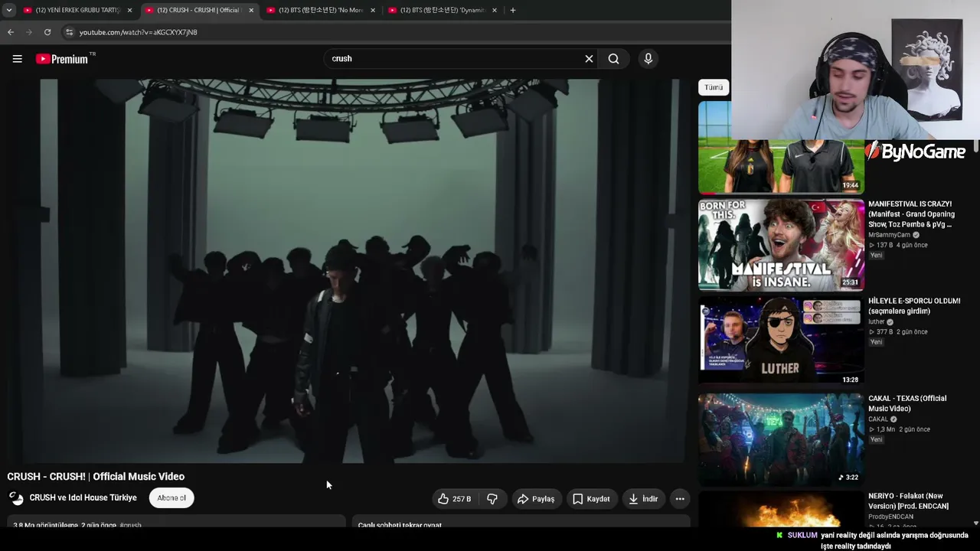This screenshot has height=551, width=980.
Task: Select the 'Tümü' filter chip
Action: [x=714, y=87]
